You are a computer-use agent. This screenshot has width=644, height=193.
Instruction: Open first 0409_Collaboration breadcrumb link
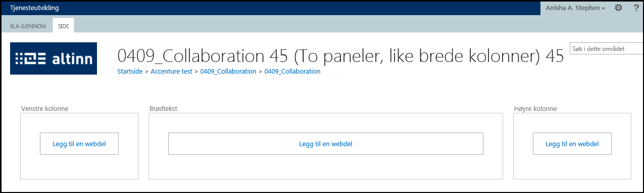(x=228, y=72)
